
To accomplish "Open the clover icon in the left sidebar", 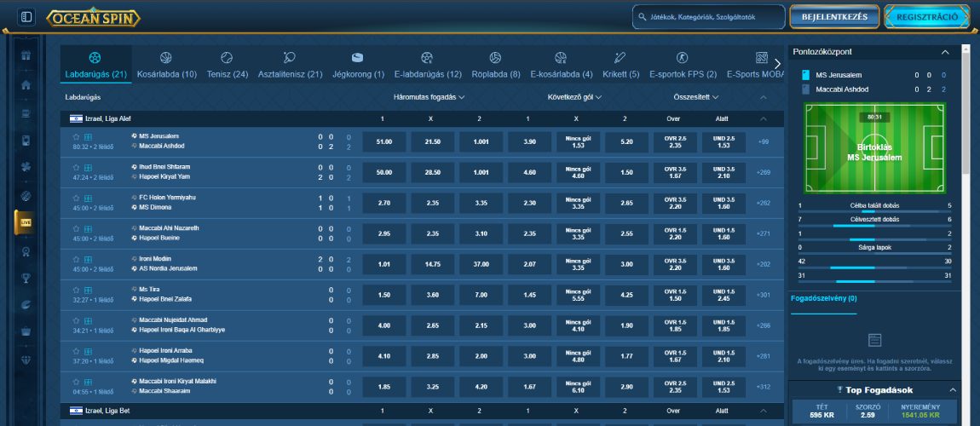I will (26, 169).
